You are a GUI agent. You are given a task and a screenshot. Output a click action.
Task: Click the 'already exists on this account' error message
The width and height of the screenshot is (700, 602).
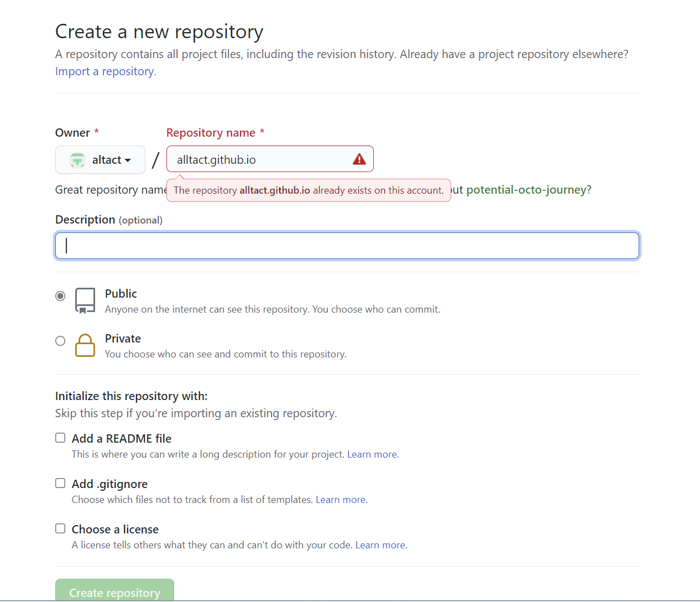pyautogui.click(x=309, y=190)
